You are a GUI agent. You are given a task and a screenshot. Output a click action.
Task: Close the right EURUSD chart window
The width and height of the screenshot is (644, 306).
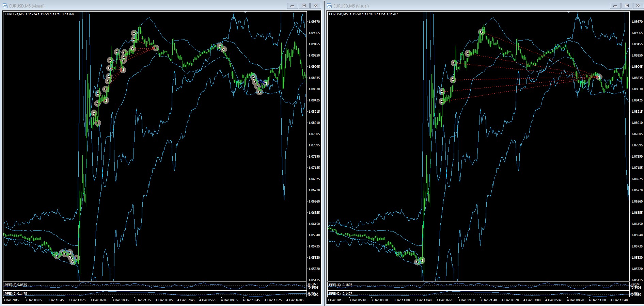coord(638,6)
